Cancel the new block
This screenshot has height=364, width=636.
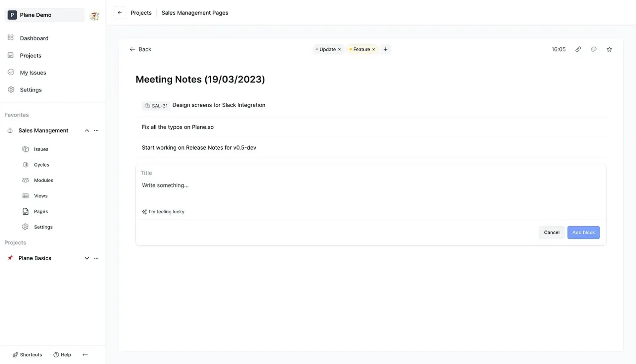(x=552, y=233)
